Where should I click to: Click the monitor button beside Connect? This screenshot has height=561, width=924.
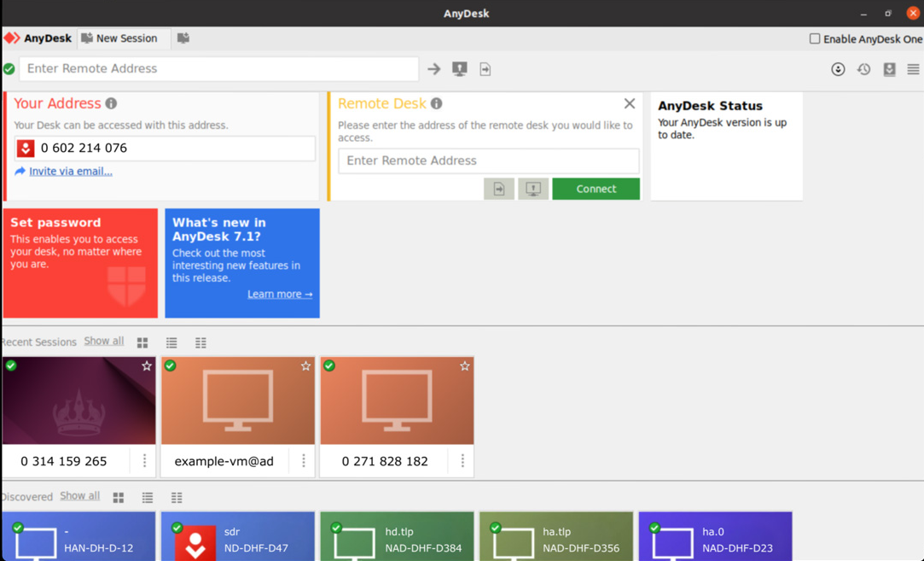[533, 189]
